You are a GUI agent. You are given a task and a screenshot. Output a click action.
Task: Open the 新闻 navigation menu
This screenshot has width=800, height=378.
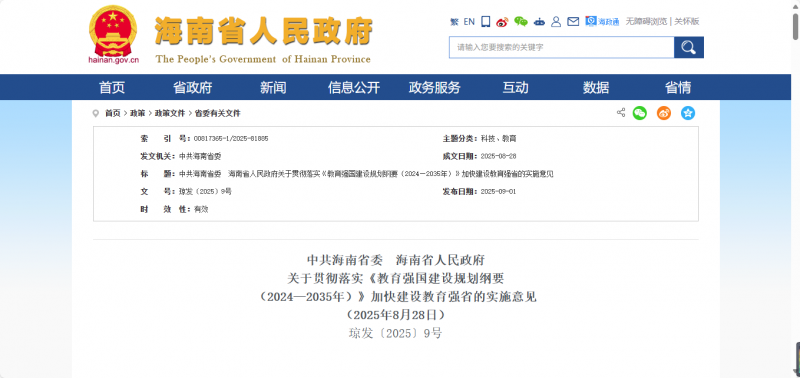coord(273,88)
